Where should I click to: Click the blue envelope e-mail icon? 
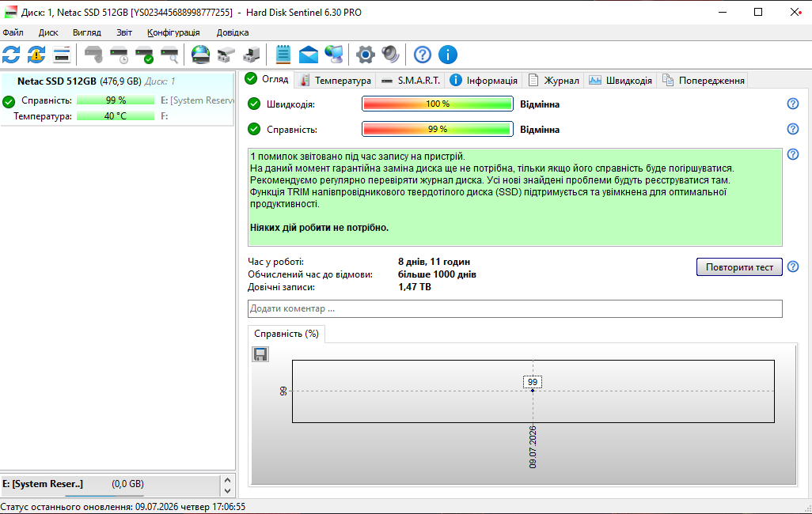[x=309, y=55]
